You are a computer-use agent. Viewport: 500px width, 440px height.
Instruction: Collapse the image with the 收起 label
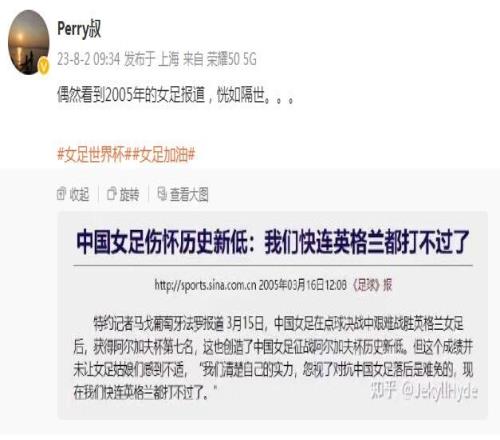pos(80,194)
